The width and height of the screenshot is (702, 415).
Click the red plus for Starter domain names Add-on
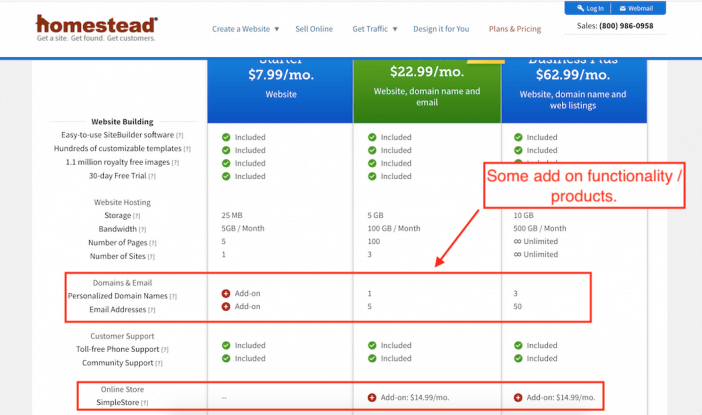pyautogui.click(x=226, y=294)
